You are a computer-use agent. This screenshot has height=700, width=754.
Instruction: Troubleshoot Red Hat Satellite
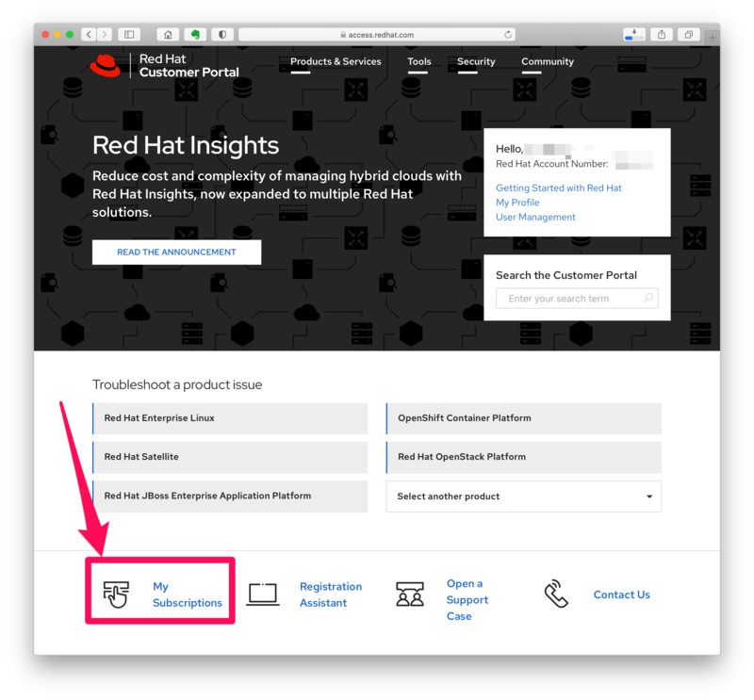click(x=230, y=457)
